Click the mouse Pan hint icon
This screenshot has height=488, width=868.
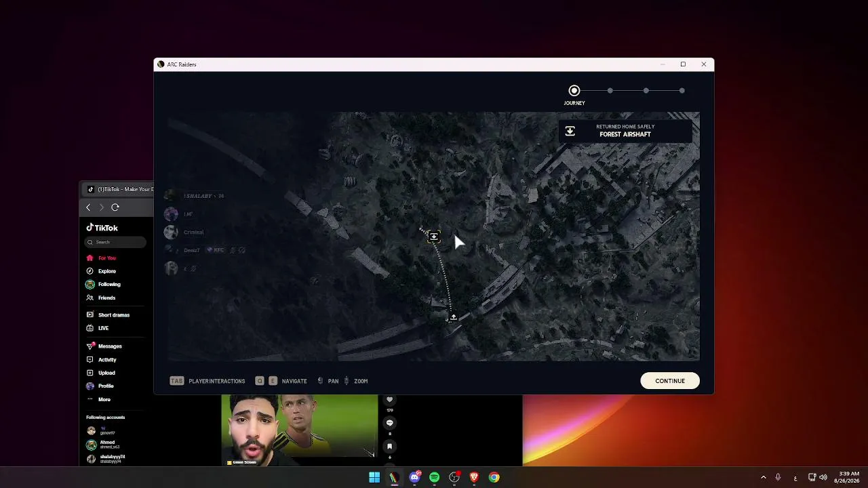(x=321, y=381)
